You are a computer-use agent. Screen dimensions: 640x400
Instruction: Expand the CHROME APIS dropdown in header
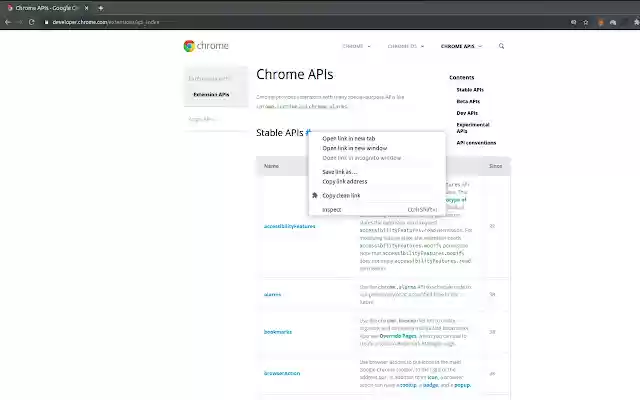461,46
